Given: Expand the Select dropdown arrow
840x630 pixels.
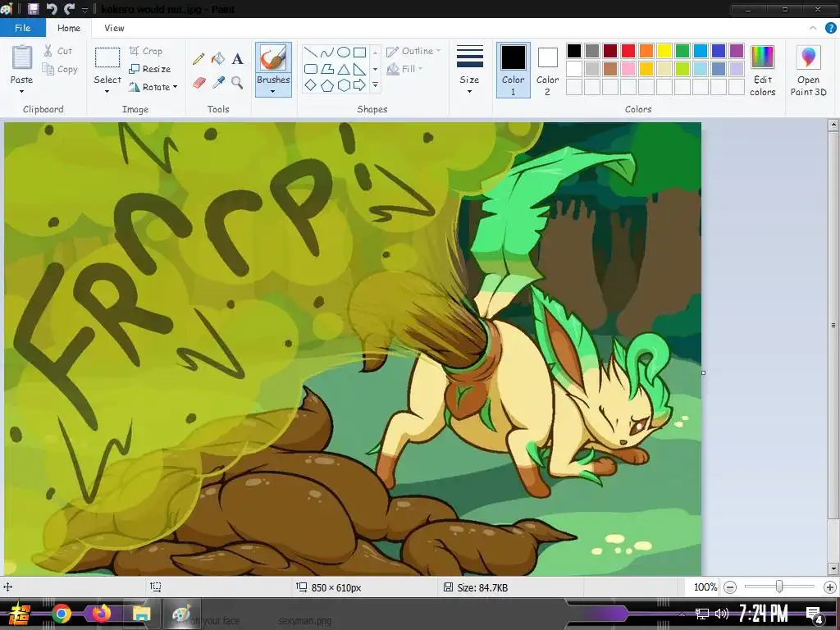Looking at the screenshot, I should 107,92.
